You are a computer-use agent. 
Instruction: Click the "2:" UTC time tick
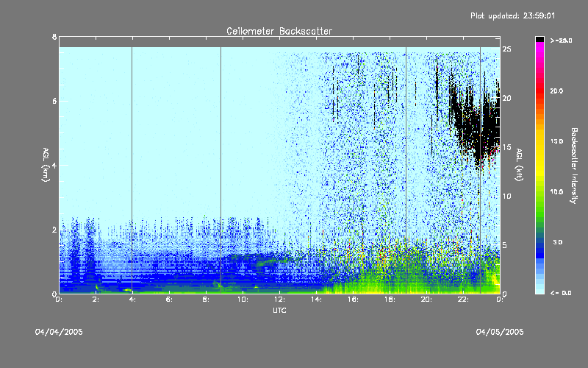[x=96, y=300]
